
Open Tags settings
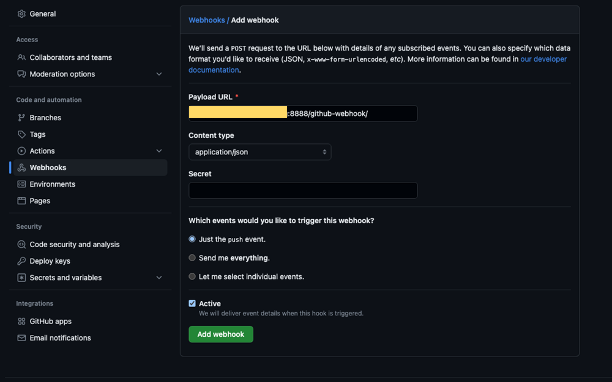tap(37, 134)
